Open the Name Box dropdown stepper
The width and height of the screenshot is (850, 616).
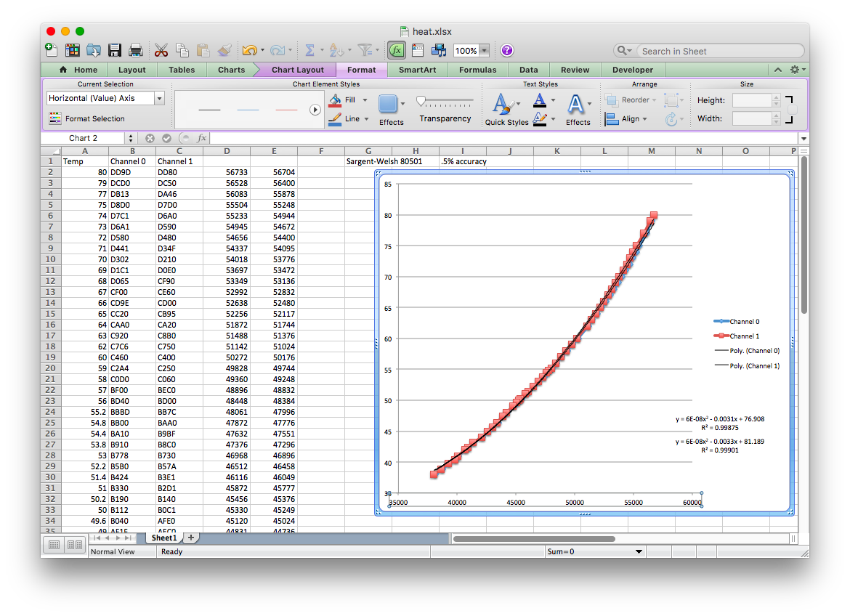pyautogui.click(x=131, y=138)
